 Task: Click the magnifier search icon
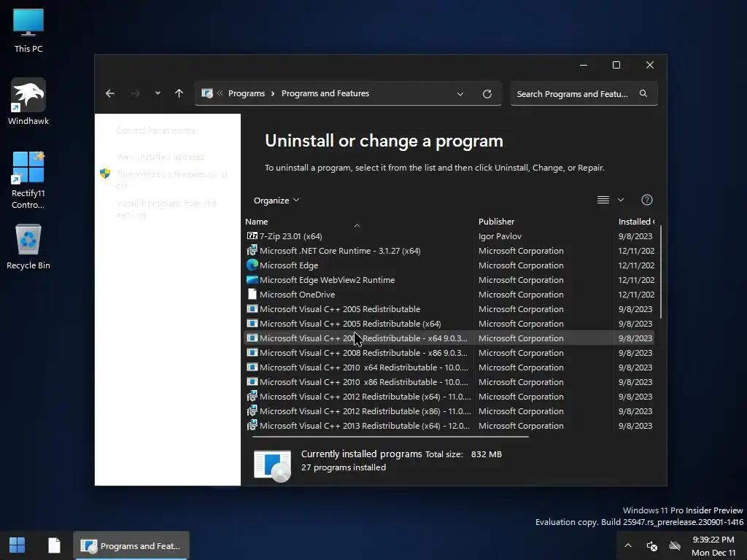[x=643, y=93]
